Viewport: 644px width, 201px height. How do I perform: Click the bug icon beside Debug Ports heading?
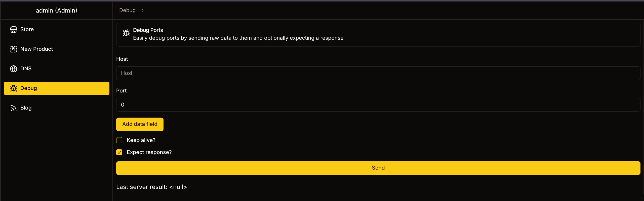tap(126, 33)
